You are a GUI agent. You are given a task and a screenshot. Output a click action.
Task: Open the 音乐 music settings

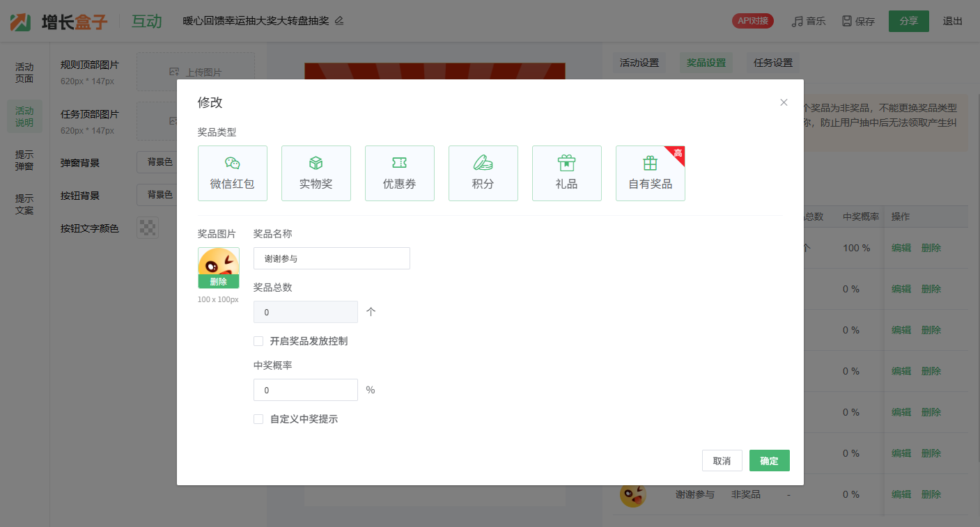click(x=809, y=21)
